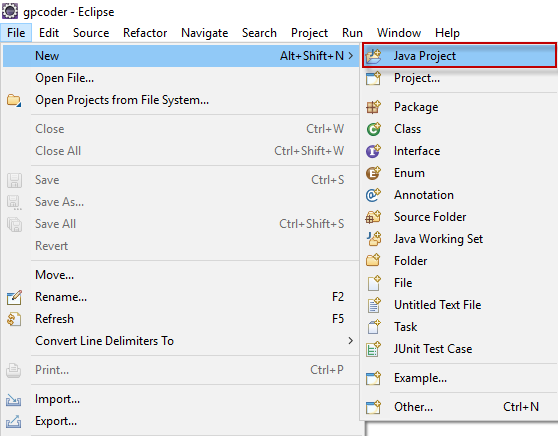Pick the purple Interface icon
The width and height of the screenshot is (558, 436).
(373, 151)
